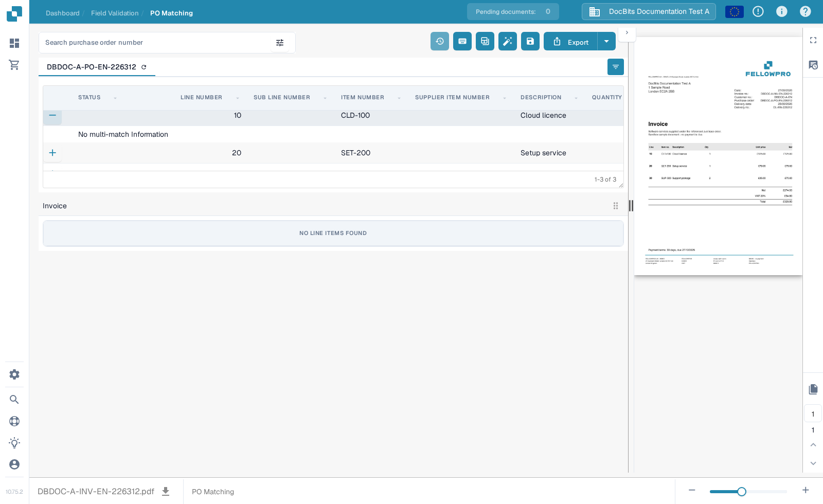Viewport: 823px width, 504px height.
Task: Open the alert exclamation icon in header
Action: point(758,11)
